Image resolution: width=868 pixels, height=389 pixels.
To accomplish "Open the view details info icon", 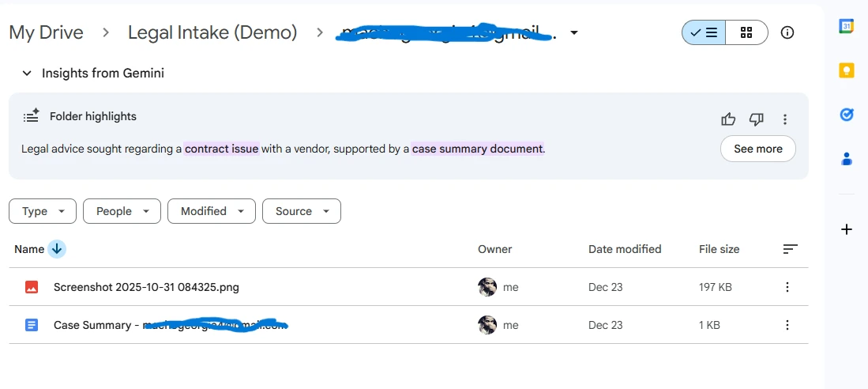I will pos(787,32).
